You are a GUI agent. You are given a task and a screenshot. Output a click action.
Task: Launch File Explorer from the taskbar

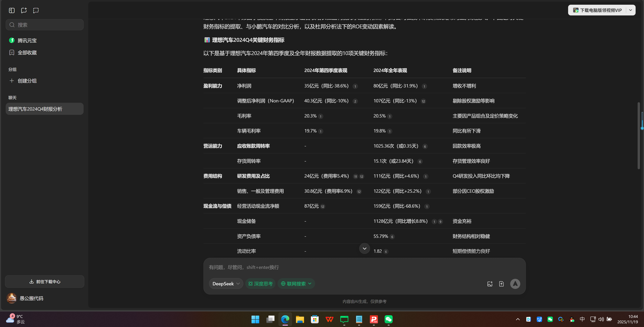click(x=300, y=319)
